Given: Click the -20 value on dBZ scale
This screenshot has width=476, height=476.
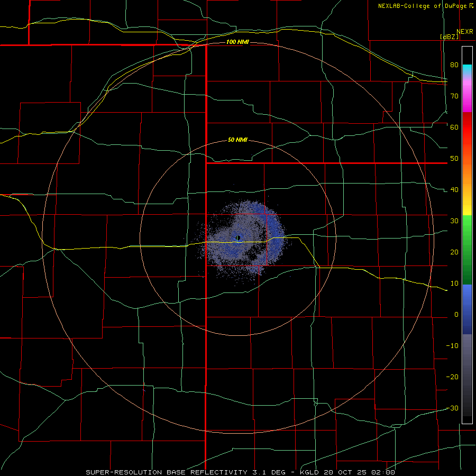Looking at the screenshot, I should coord(452,377).
